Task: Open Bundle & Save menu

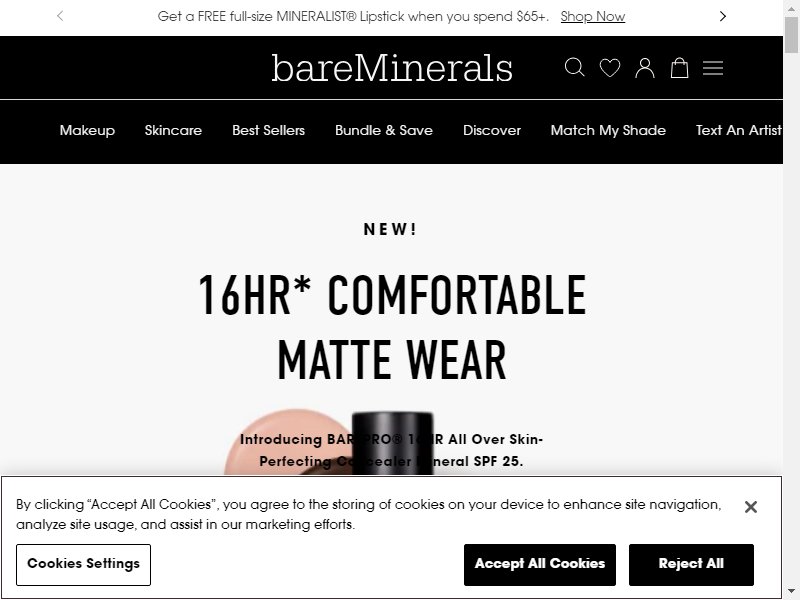Action: [384, 130]
